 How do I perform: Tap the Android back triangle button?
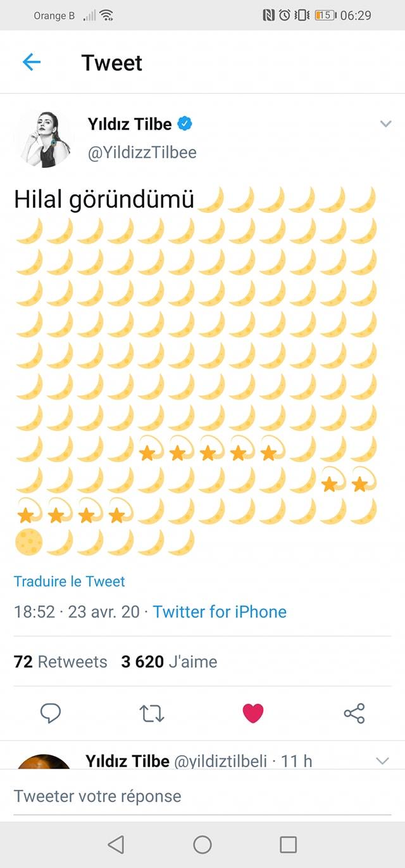116,845
